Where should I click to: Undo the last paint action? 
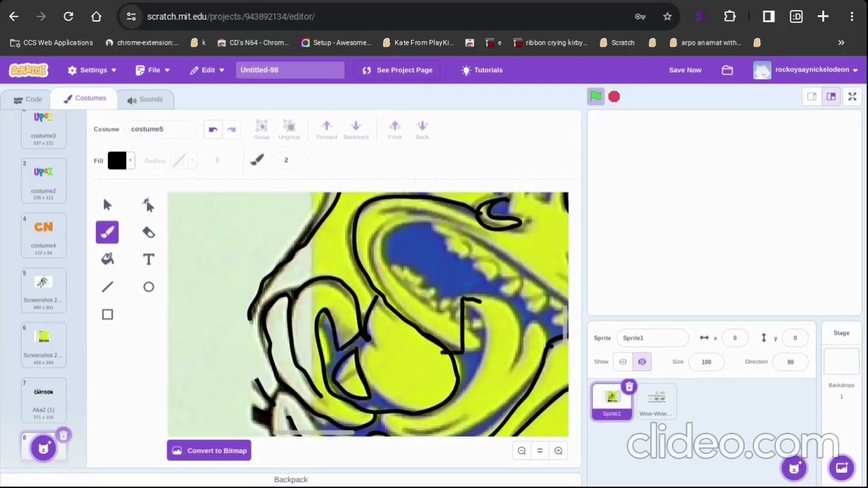(x=213, y=129)
